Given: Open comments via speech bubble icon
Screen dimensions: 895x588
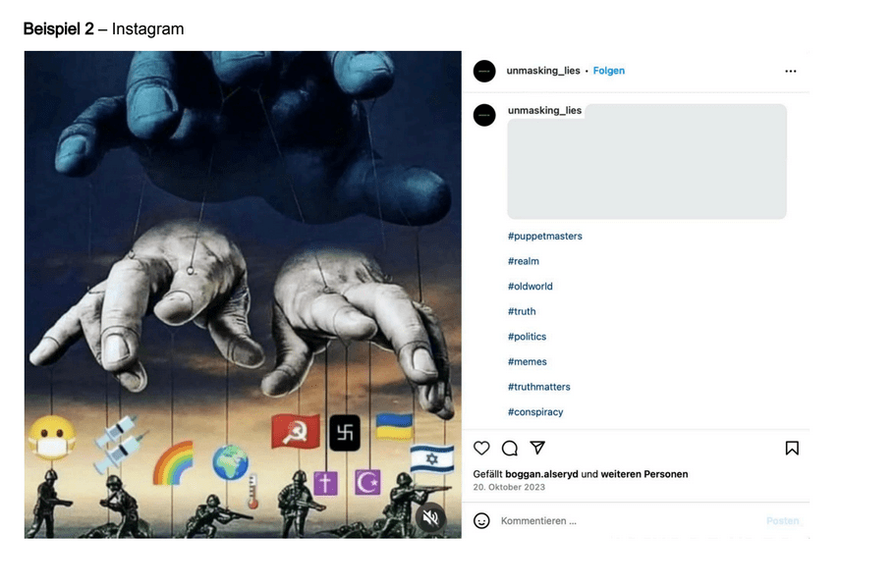Looking at the screenshot, I should pyautogui.click(x=509, y=449).
